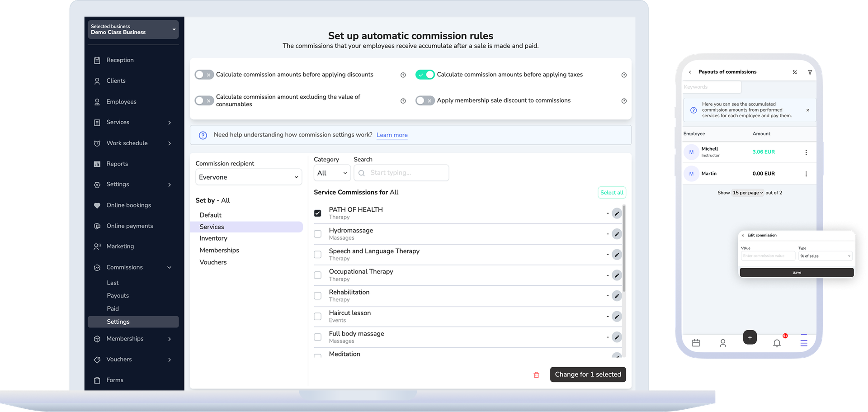Open person icon in phone navbar

723,343
